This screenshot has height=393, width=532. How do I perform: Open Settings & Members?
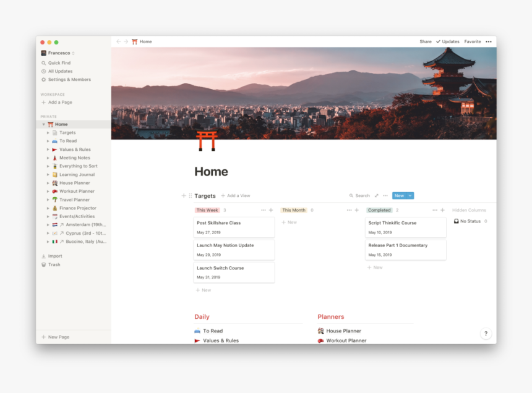pyautogui.click(x=66, y=79)
